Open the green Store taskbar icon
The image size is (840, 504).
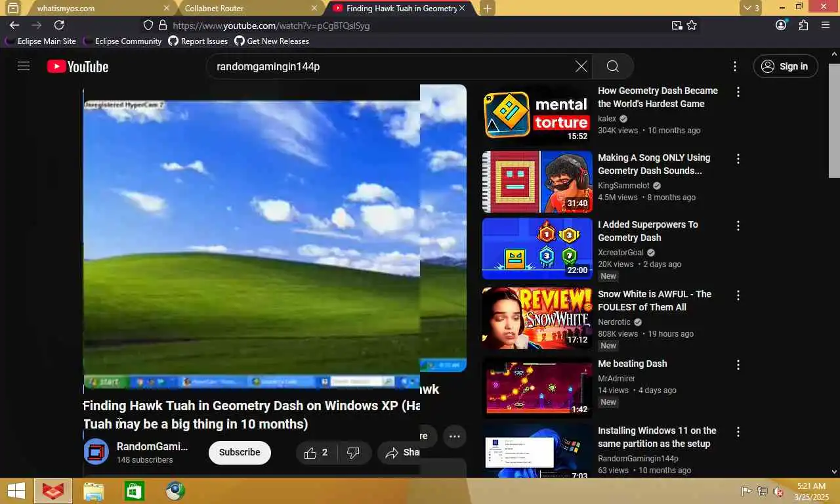point(134,491)
